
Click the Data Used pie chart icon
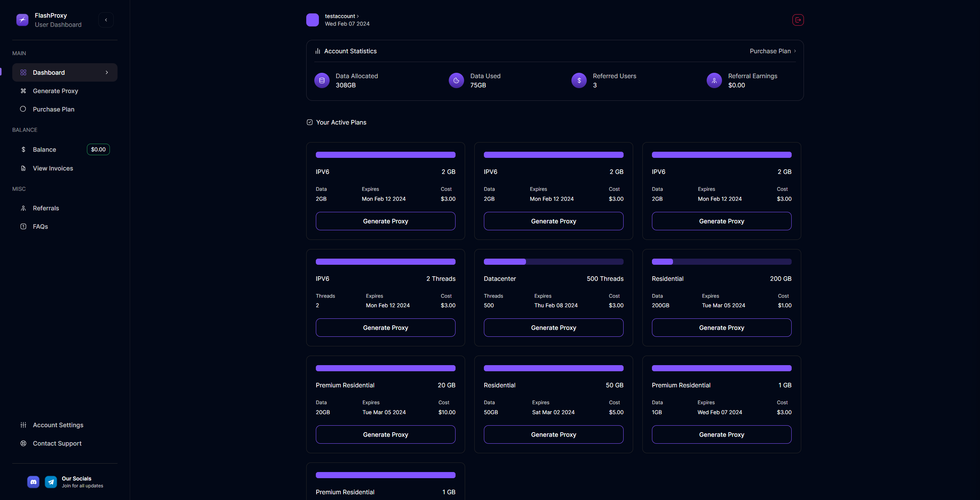point(456,80)
